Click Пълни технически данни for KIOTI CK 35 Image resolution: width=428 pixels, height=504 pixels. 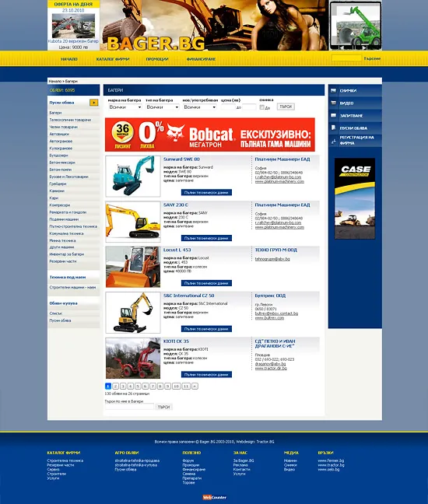206,374
